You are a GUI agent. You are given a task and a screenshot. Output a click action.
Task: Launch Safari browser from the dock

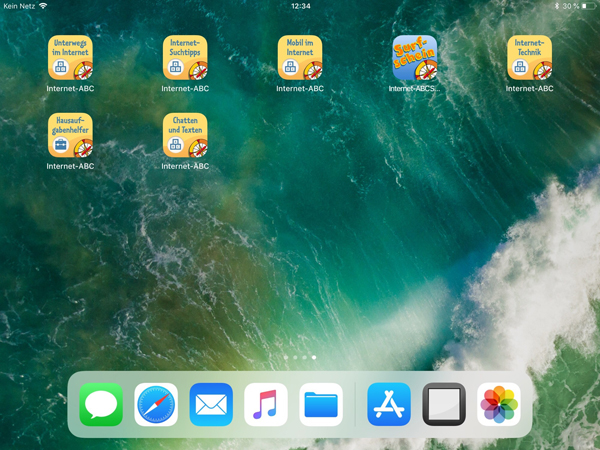click(156, 405)
